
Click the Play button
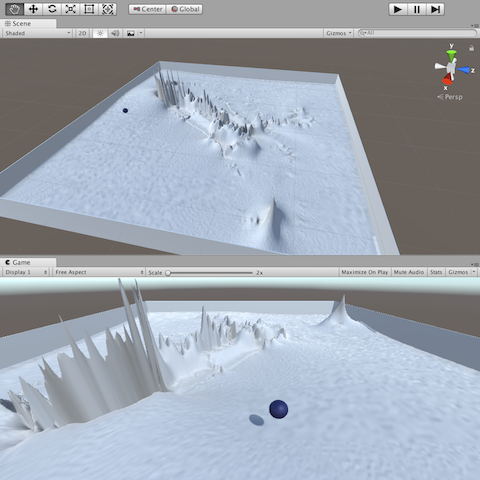click(398, 9)
